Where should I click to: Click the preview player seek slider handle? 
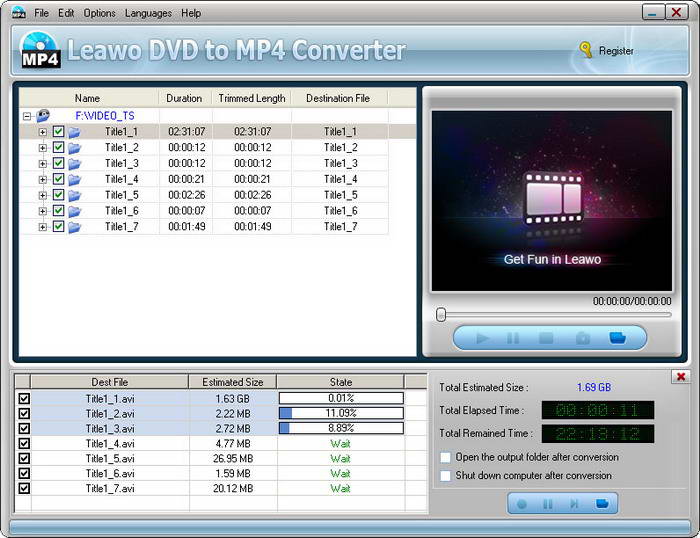pyautogui.click(x=441, y=314)
